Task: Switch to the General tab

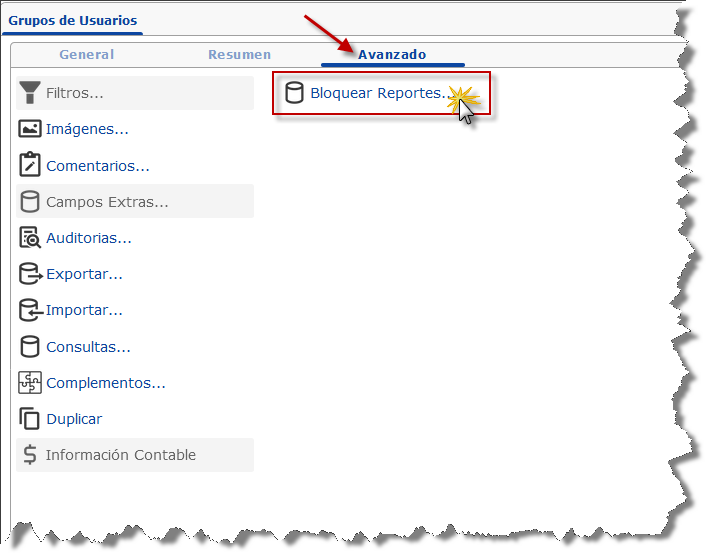Action: [86, 54]
